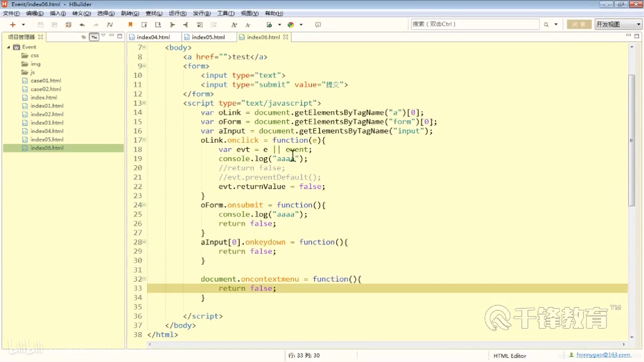Collapse the fold marker at line 13
This screenshot has height=362, width=644.
(145, 103)
